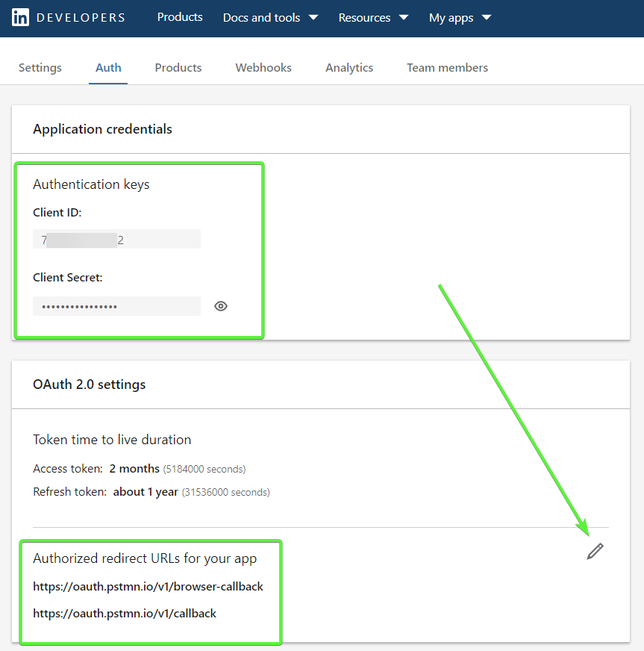Switch to the Settings tab

tap(40, 68)
